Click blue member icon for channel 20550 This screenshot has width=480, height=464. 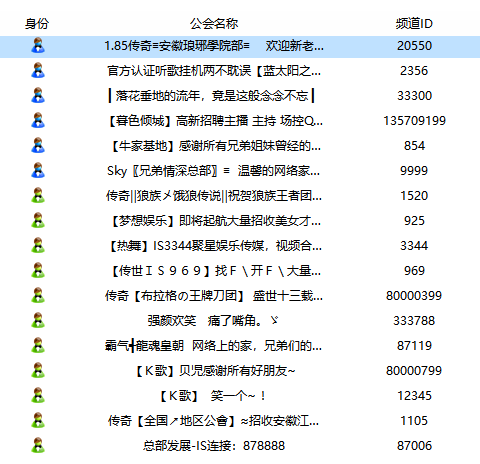(38, 46)
